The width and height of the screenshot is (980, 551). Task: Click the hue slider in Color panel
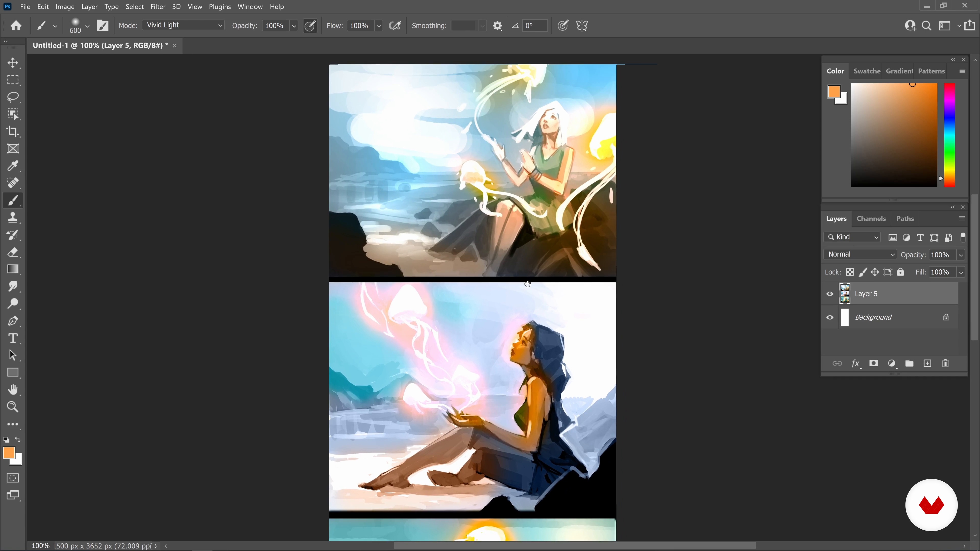(x=950, y=135)
